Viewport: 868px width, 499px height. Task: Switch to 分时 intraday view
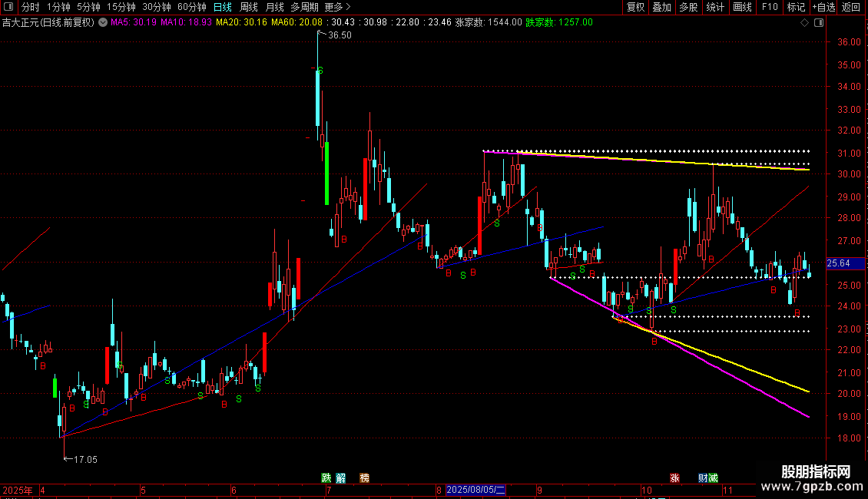31,7
